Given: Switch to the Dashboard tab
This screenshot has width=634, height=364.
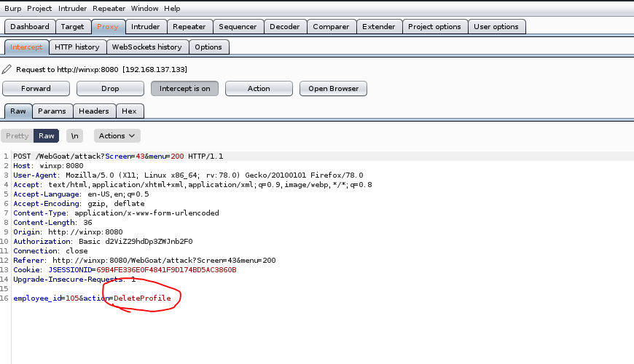Looking at the screenshot, I should 30,27.
